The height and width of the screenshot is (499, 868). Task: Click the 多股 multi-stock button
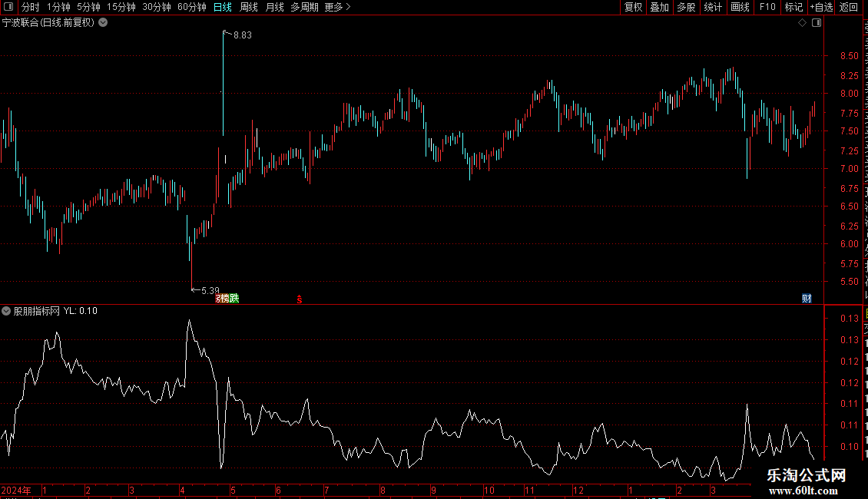(687, 7)
